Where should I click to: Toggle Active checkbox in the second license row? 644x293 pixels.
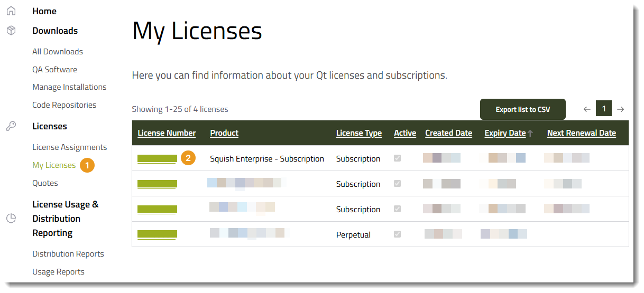398,184
